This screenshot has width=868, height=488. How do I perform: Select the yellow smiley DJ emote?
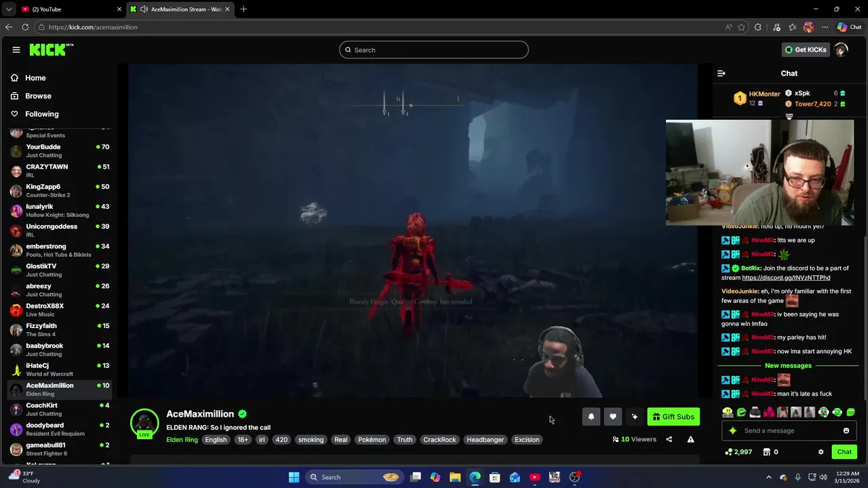pos(728,412)
